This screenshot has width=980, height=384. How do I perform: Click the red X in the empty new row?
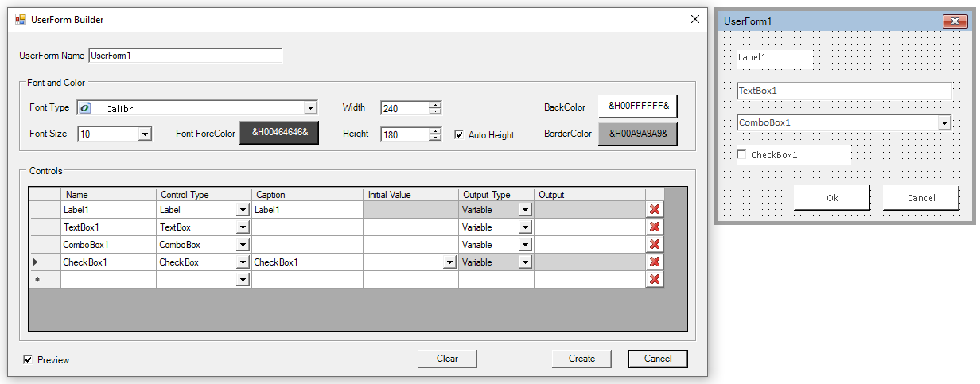655,280
